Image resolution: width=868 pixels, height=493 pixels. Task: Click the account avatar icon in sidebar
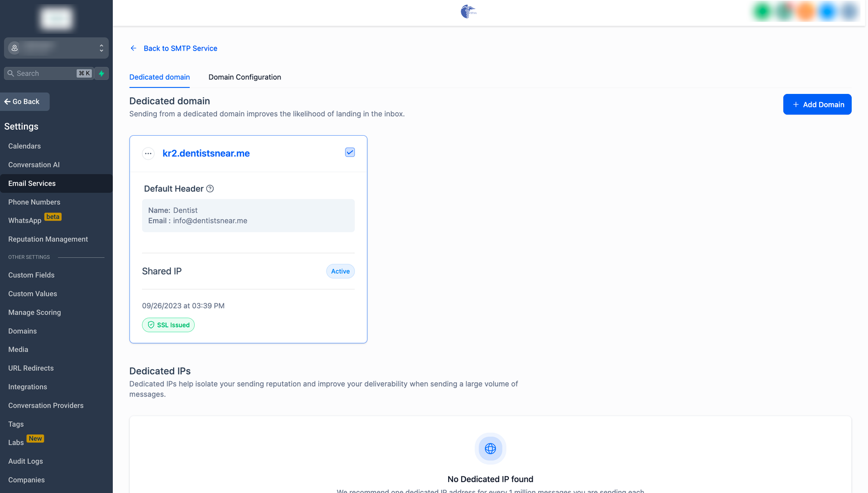tap(15, 48)
